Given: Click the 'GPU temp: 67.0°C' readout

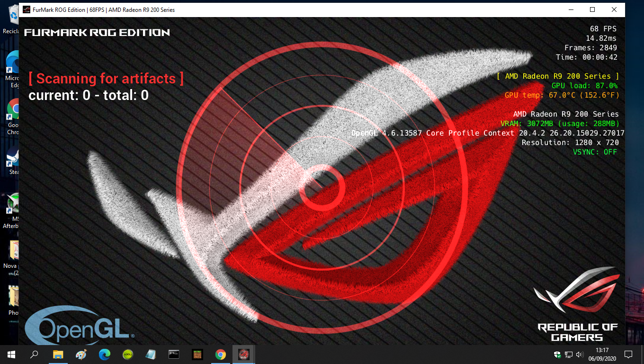Looking at the screenshot, I should (x=562, y=95).
